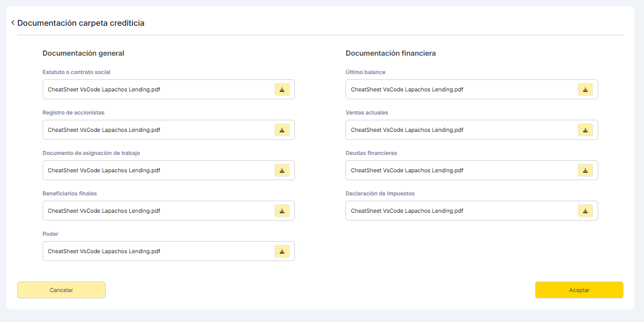Select the Estatuto o contrato social file field
Screen dimensions: 644x322
[x=158, y=89]
